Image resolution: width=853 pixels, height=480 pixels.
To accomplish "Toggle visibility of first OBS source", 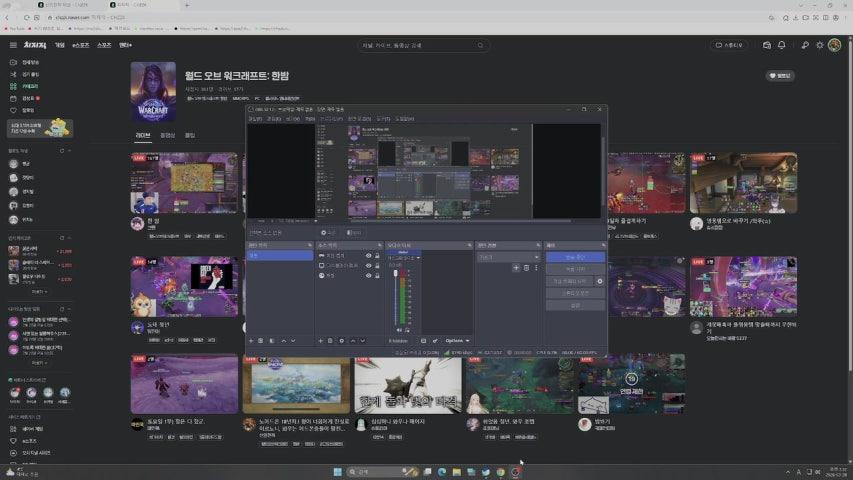I will pos(368,256).
